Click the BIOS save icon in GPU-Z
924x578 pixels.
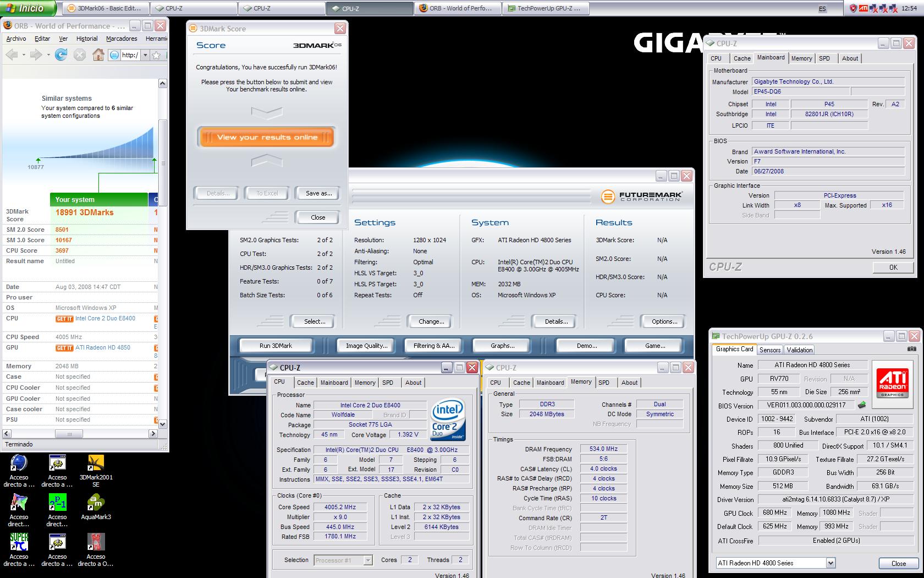[862, 405]
